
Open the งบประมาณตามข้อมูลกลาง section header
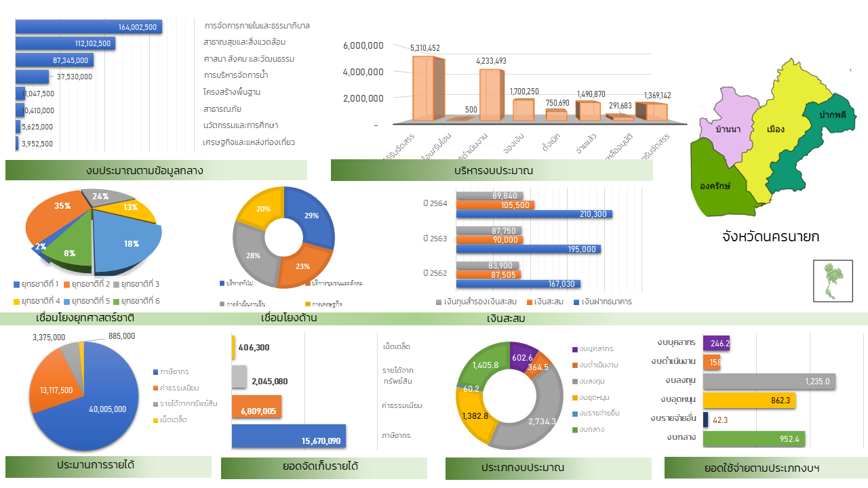156,170
